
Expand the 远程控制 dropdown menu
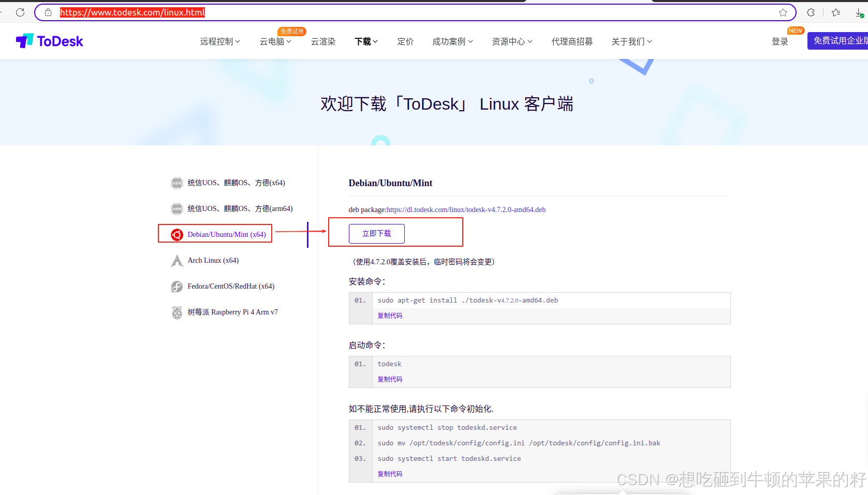pyautogui.click(x=220, y=42)
